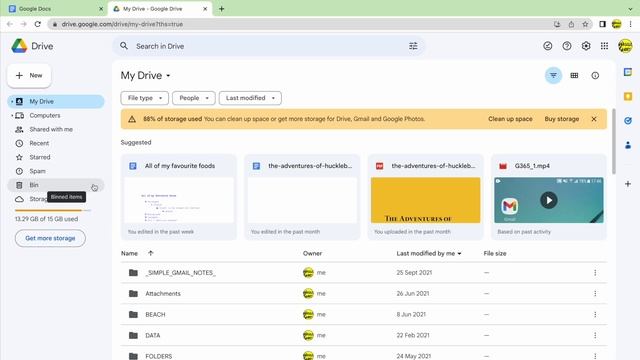Select the Attachments folder row
The width and height of the screenshot is (640, 360).
pyautogui.click(x=364, y=293)
